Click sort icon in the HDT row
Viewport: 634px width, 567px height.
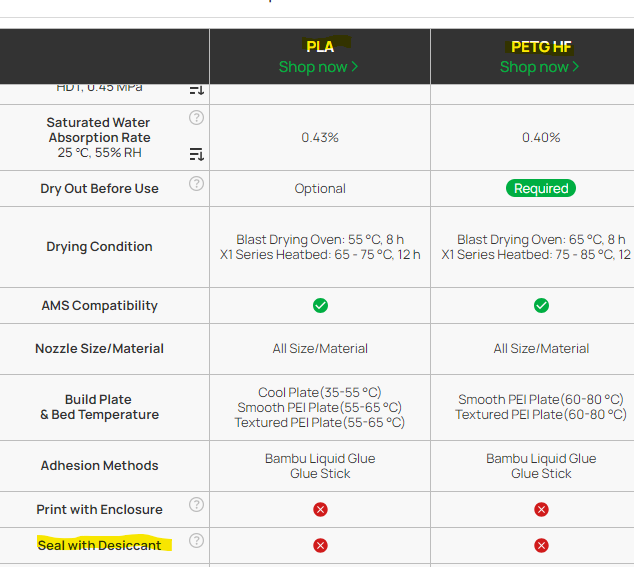pyautogui.click(x=196, y=90)
